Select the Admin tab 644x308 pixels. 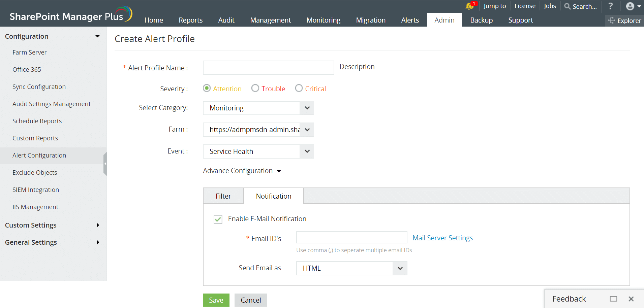coord(444,20)
